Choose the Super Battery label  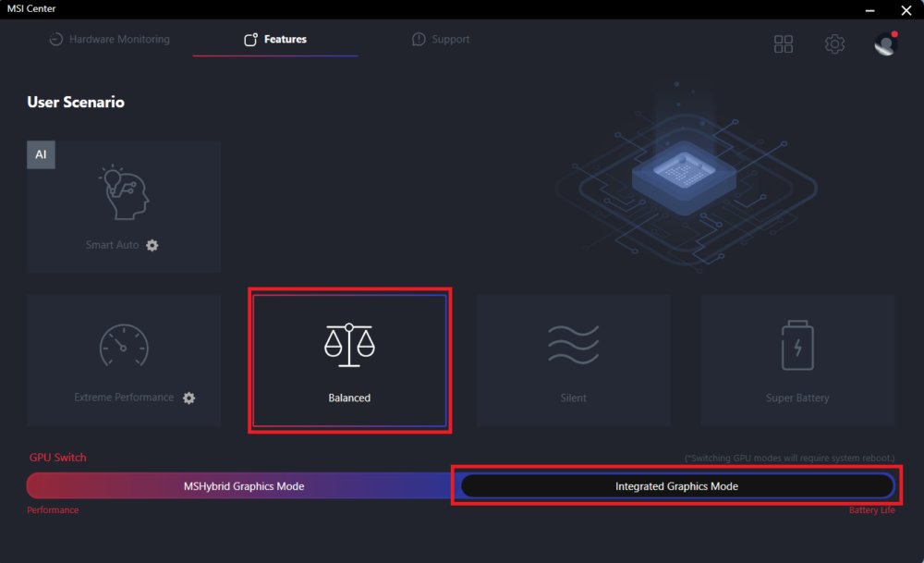click(796, 398)
